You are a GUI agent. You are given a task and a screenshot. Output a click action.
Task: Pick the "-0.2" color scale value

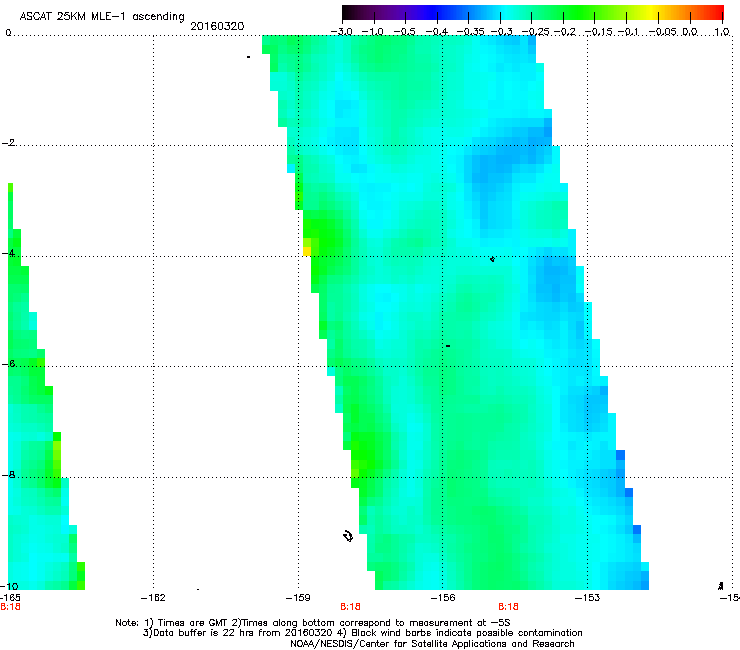(565, 32)
